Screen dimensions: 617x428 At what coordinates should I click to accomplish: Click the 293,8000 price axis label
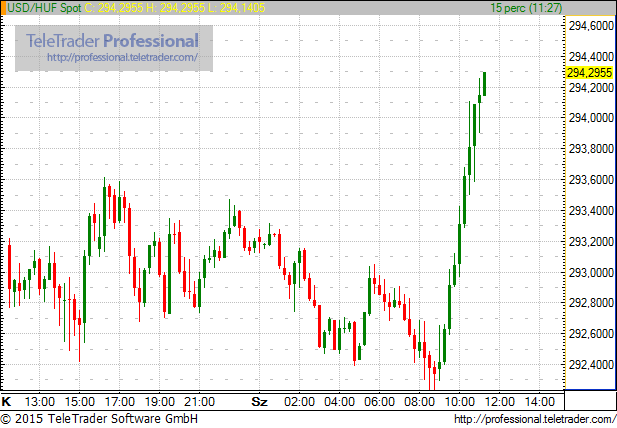point(591,149)
